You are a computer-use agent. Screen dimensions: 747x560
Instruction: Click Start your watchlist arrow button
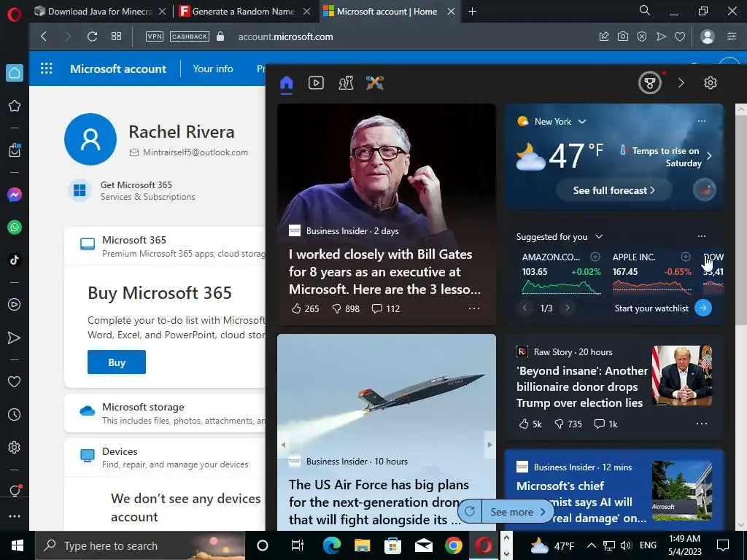point(703,308)
